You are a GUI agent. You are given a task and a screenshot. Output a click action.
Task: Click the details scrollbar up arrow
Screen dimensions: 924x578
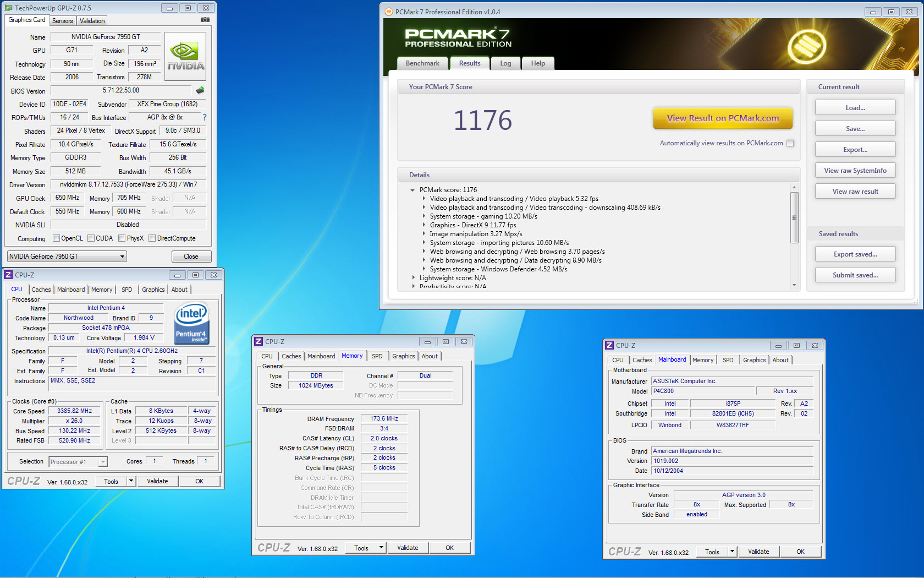794,188
